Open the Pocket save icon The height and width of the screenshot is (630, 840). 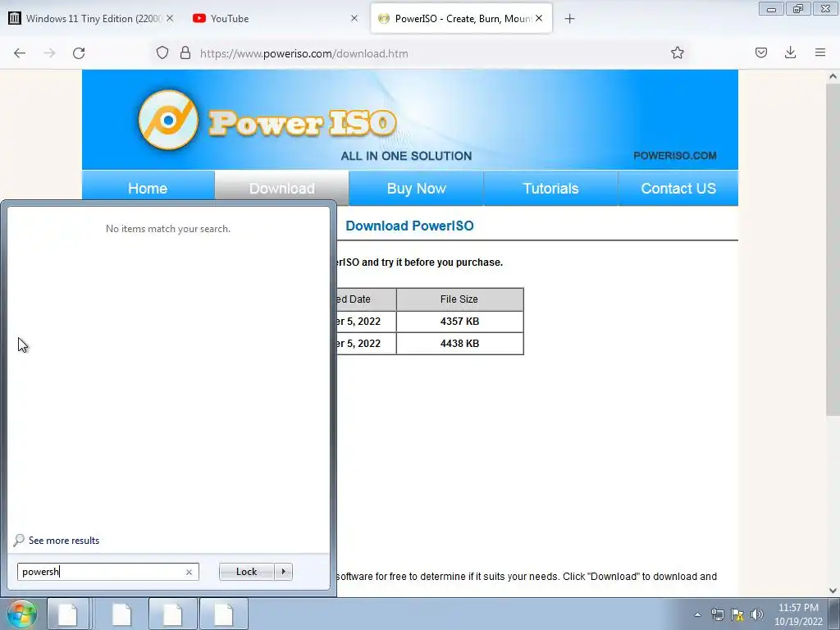coord(760,52)
